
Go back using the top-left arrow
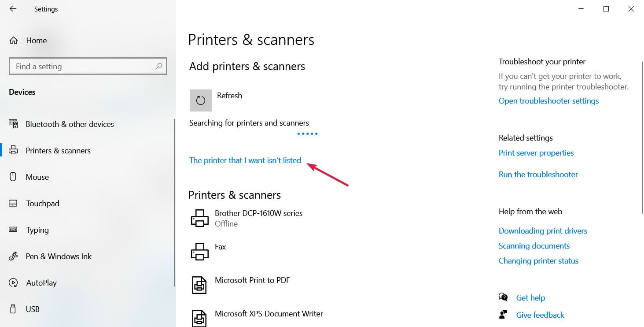13,9
